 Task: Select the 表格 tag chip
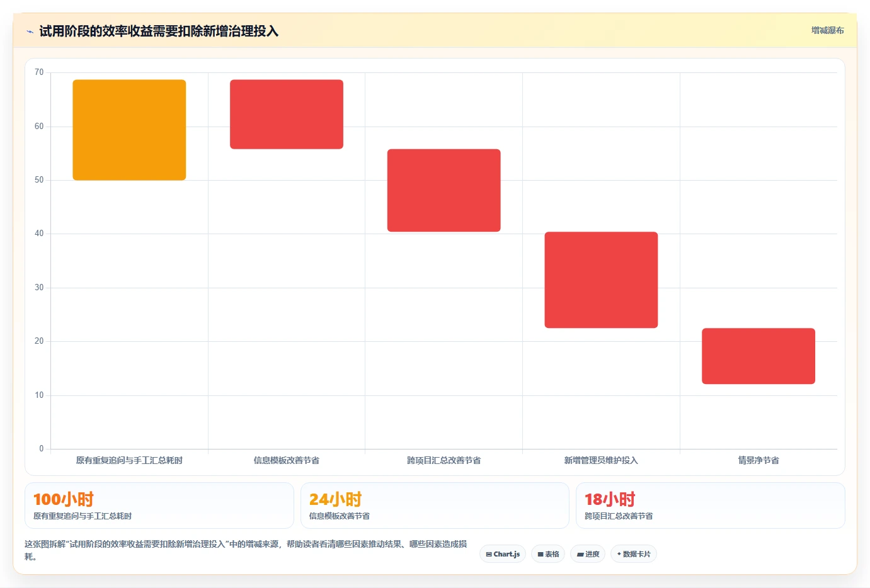tap(548, 554)
